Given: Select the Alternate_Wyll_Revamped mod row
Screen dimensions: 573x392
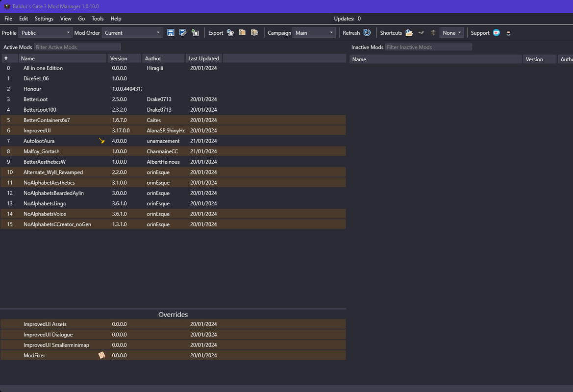Looking at the screenshot, I should (173, 172).
